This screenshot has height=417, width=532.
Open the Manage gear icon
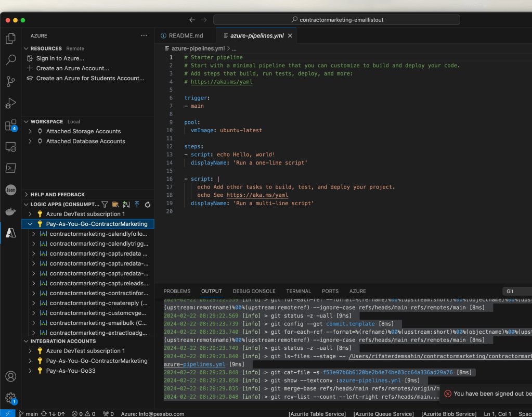[x=11, y=398]
